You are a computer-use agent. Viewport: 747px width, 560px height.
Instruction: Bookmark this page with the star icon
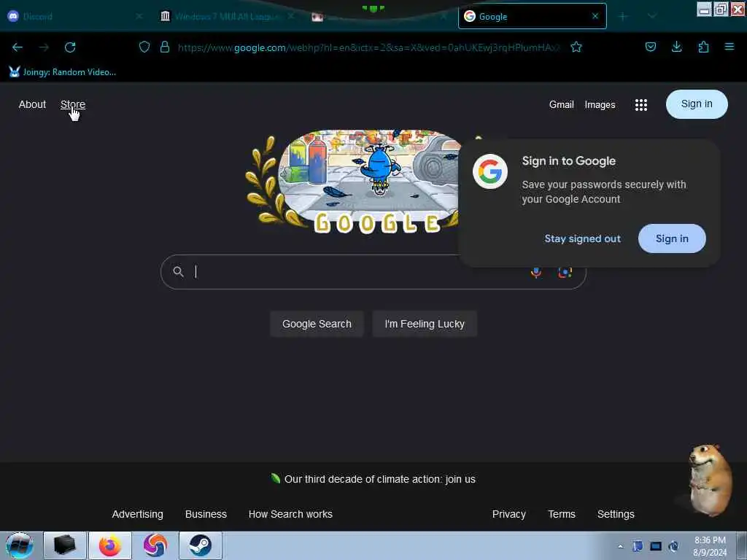[576, 47]
